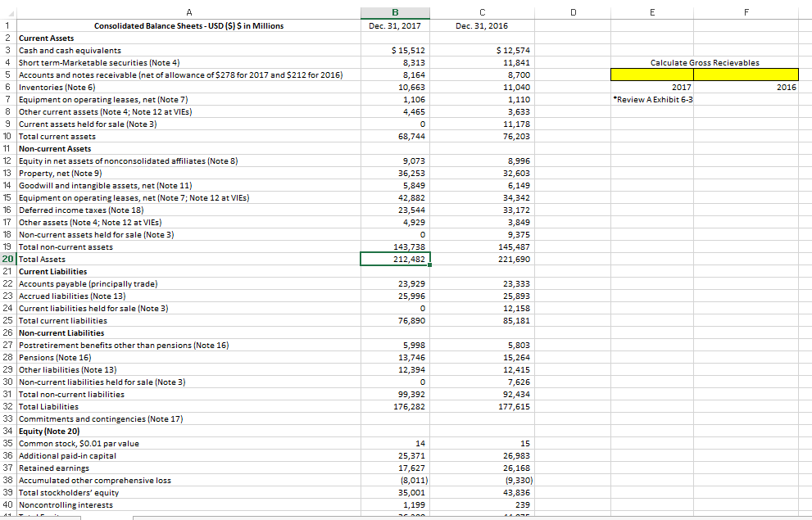Click noncontrolling interests value 239
Image resolution: width=812 pixels, height=520 pixels.
(482, 505)
